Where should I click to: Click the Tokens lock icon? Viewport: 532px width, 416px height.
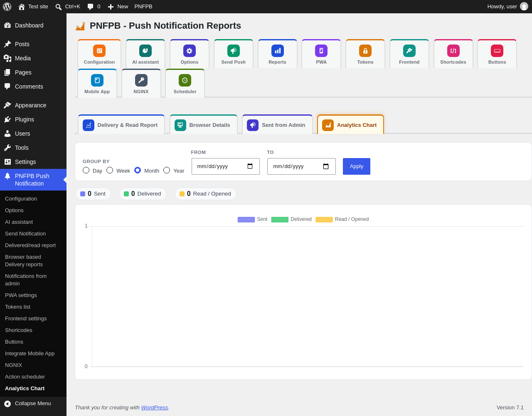(x=365, y=51)
